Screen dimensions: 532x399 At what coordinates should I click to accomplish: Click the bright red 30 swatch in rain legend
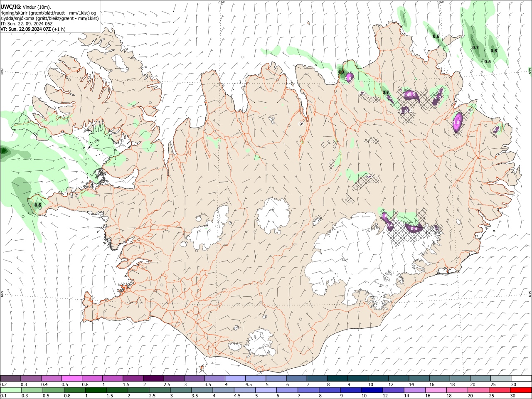[x=520, y=390]
